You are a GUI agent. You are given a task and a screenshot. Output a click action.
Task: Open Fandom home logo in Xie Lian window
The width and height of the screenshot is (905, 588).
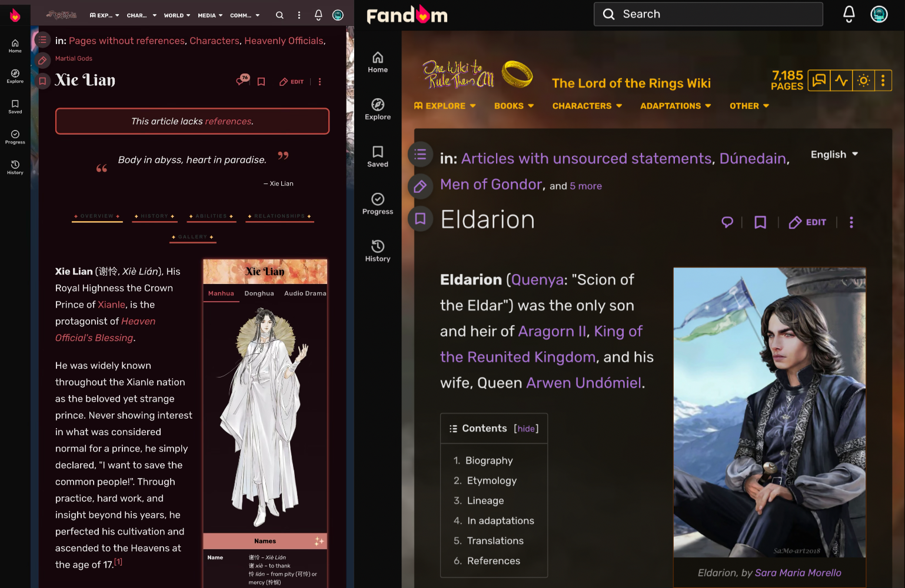15,15
